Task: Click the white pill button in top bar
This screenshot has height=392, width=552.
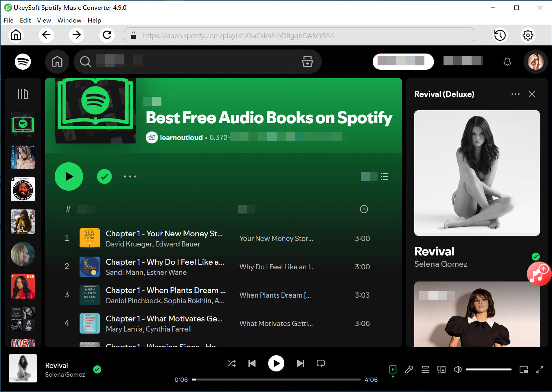Action: [403, 61]
